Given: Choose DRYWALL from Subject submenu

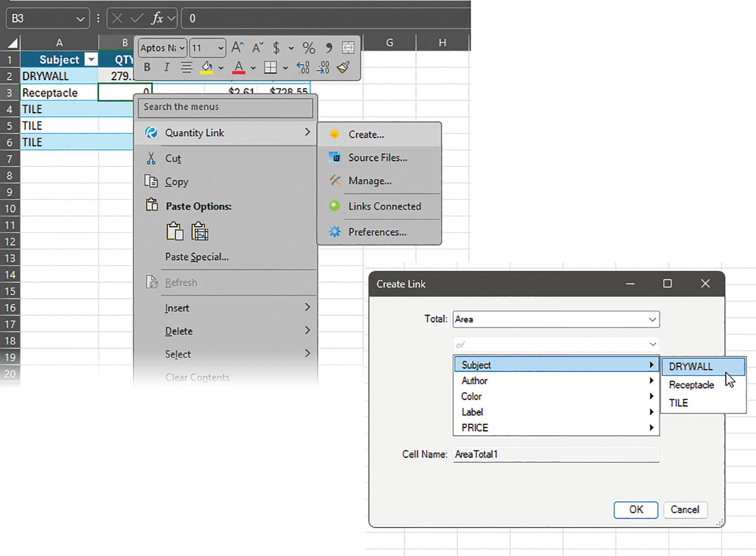Looking at the screenshot, I should point(703,366).
